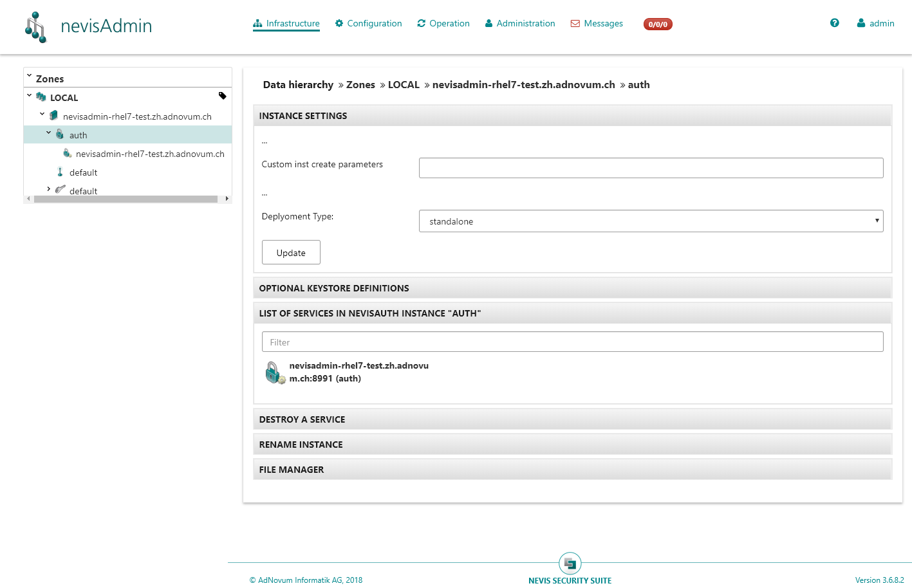The image size is (912, 588).
Task: Open the nevisadmin-rhel7-test.zh.adnovum.ch:8991 (auth) service
Action: click(359, 372)
